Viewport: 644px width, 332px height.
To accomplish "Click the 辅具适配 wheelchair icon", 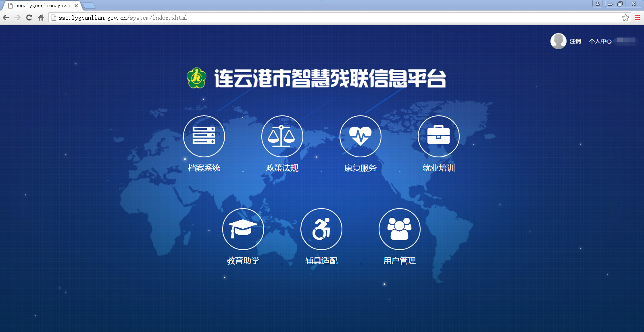I will click(x=321, y=229).
